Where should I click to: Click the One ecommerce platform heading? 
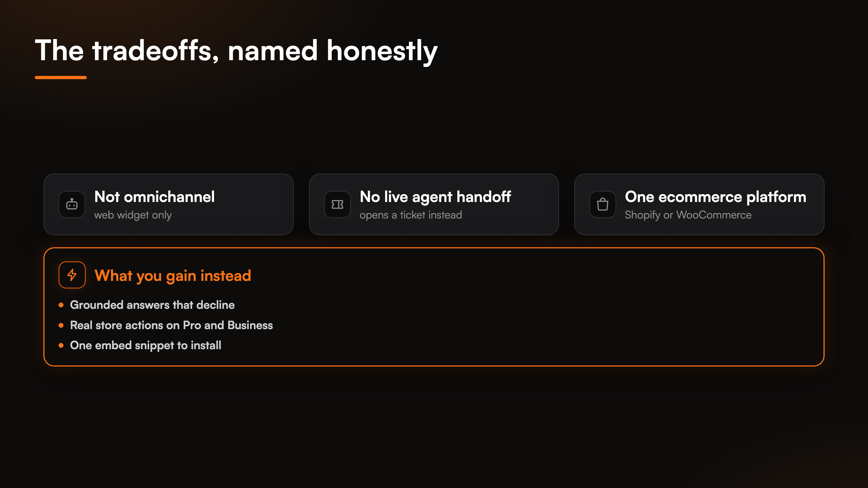coord(716,197)
